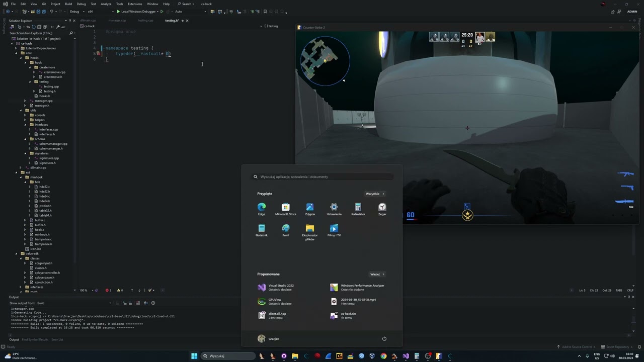The height and width of the screenshot is (362, 644).
Task: Open recommended cs-hack.sln solution
Action: (343, 316)
